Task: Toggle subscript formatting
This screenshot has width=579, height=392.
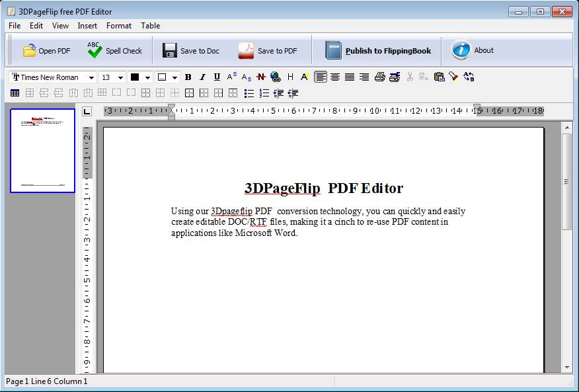Action: (247, 77)
